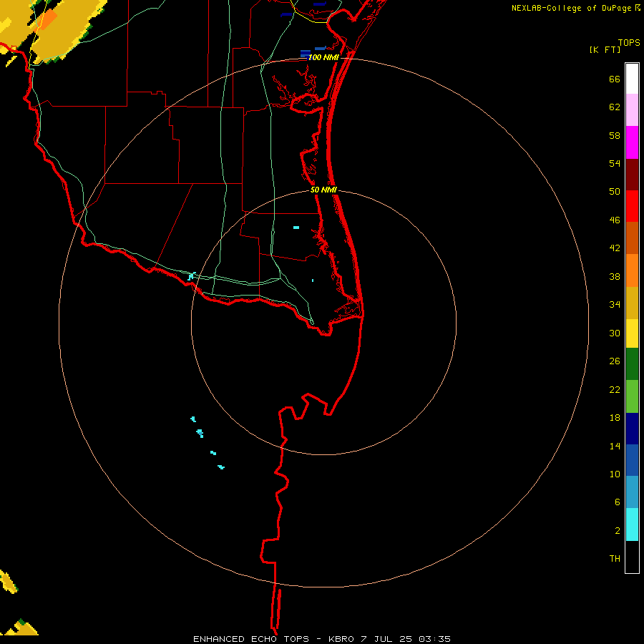Click the '46' legend value

pos(615,220)
